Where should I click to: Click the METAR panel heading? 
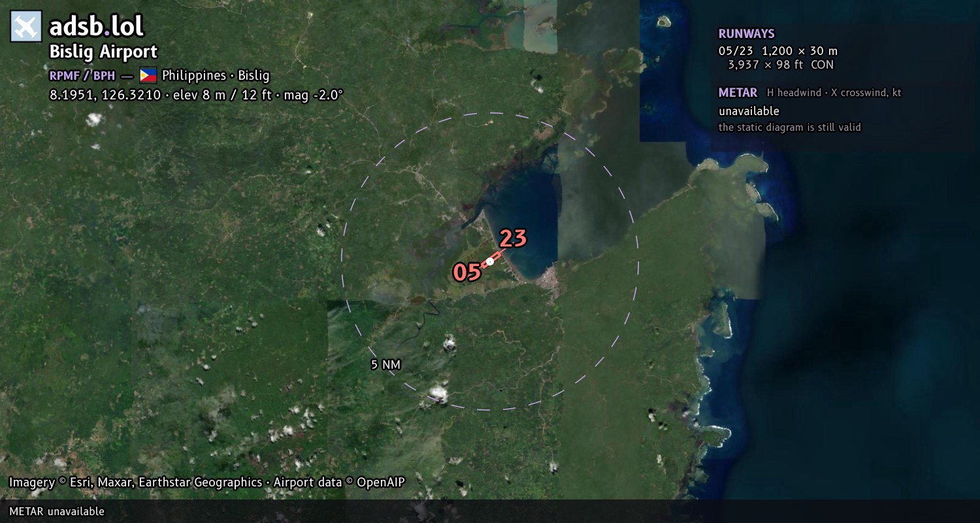(x=738, y=93)
